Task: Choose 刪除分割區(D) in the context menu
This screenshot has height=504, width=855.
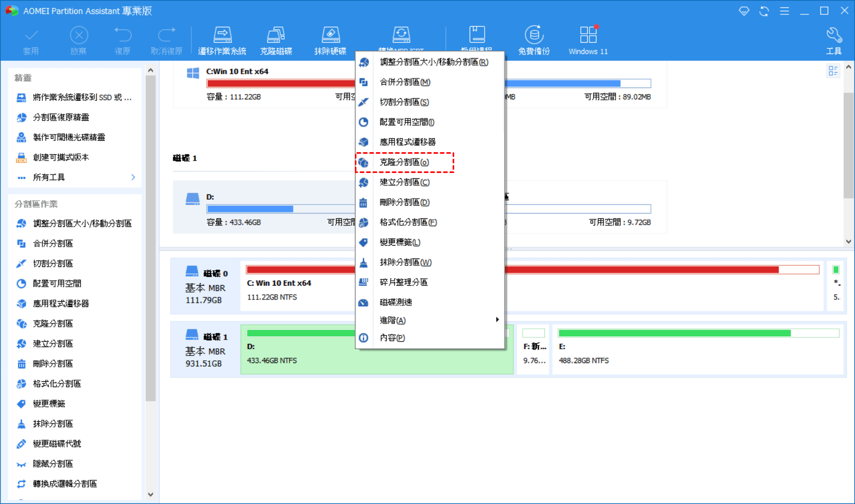Action: pyautogui.click(x=430, y=202)
